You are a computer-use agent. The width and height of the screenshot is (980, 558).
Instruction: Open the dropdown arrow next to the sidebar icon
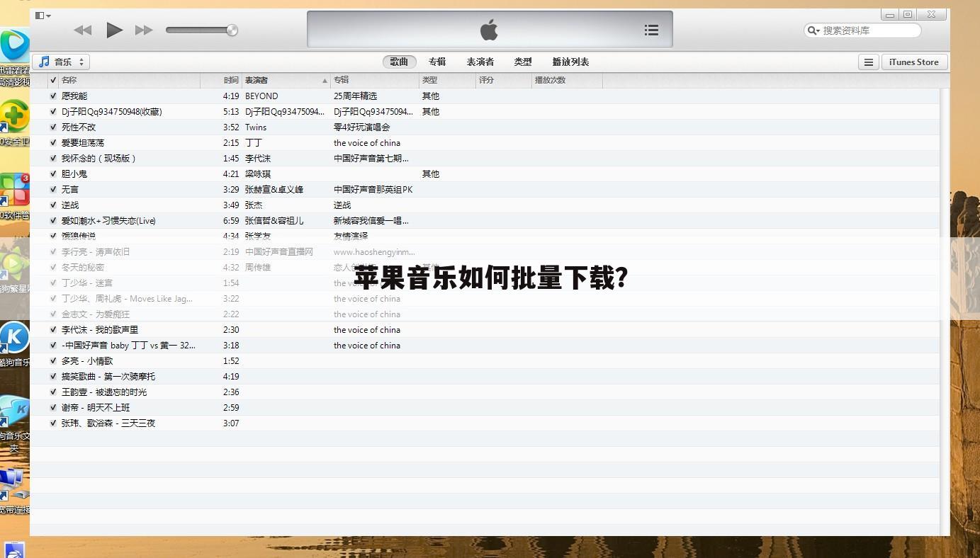[47, 15]
